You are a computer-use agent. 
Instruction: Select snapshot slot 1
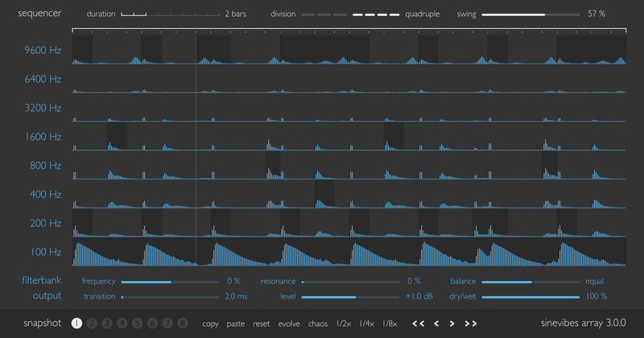point(76,324)
